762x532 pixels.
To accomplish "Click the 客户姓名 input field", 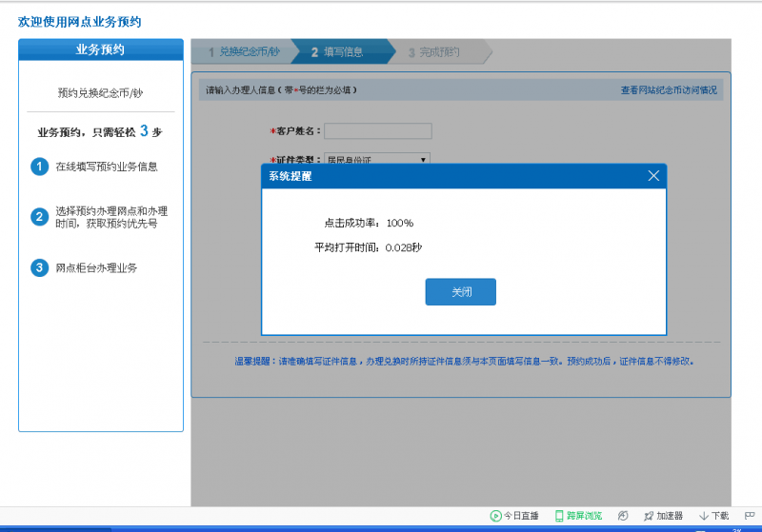I will [377, 131].
